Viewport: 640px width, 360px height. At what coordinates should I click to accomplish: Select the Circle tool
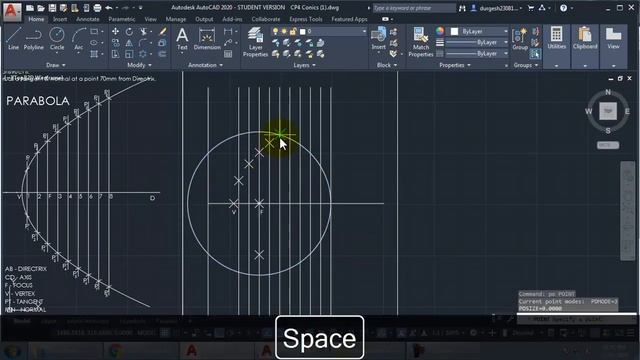[x=57, y=39]
